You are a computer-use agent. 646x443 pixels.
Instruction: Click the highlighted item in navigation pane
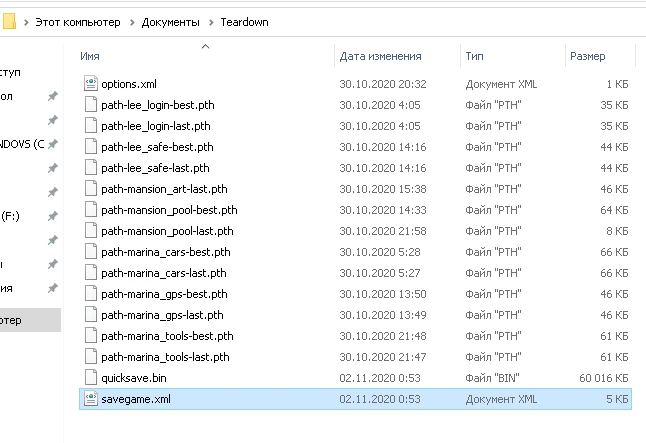[30, 320]
